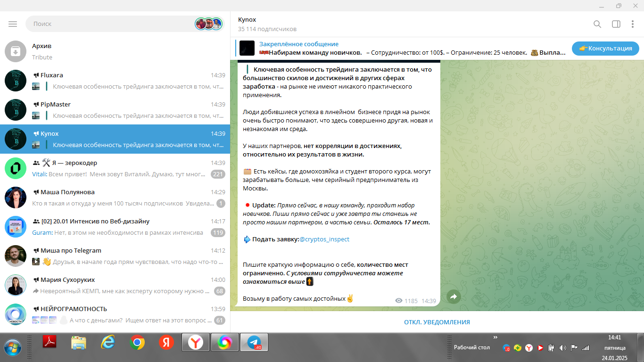The image size is (644, 362).
Task: Open the Маша Полуянова channel
Action: (x=115, y=197)
